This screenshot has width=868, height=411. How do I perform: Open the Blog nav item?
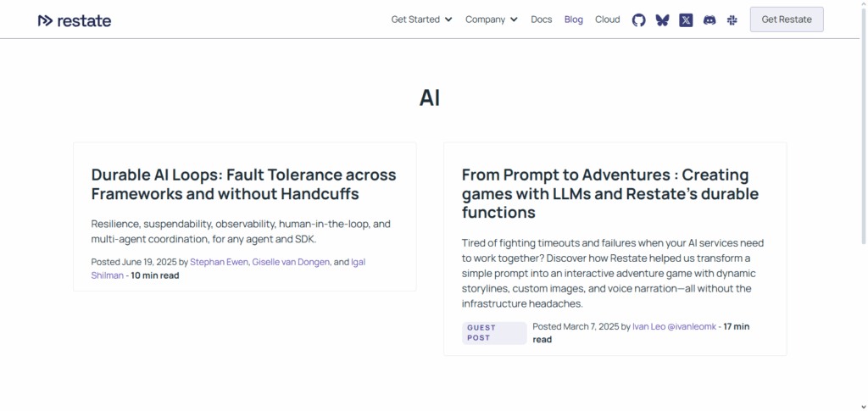(574, 19)
